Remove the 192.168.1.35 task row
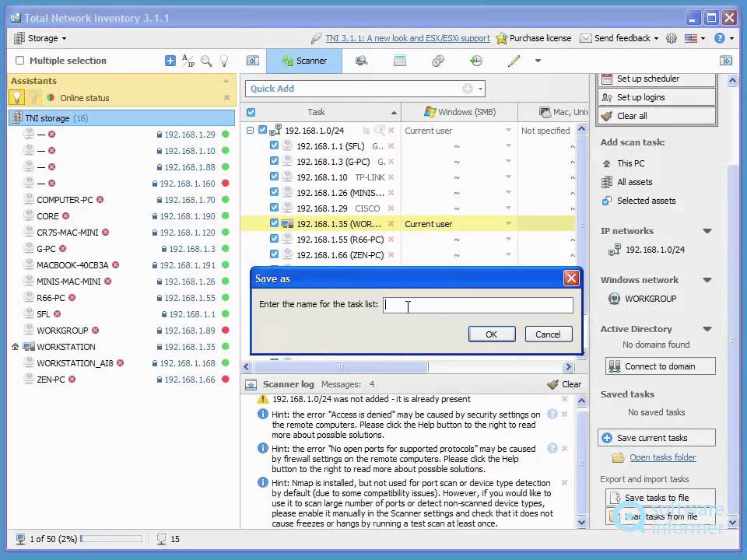This screenshot has height=560, width=747. click(391, 224)
